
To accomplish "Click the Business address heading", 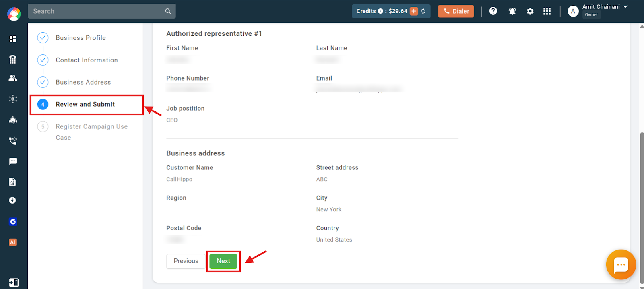I will click(x=196, y=153).
